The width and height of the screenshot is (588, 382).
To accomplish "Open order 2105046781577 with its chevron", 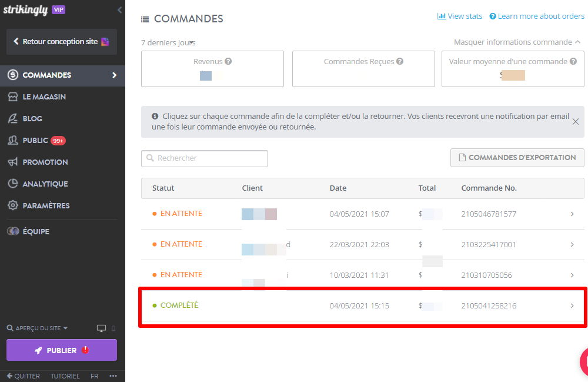I will [x=572, y=214].
